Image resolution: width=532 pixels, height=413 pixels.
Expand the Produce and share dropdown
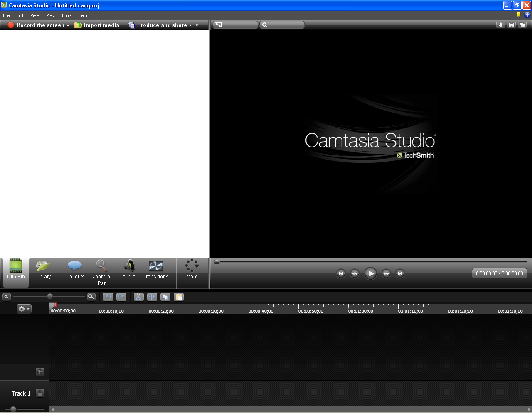191,25
